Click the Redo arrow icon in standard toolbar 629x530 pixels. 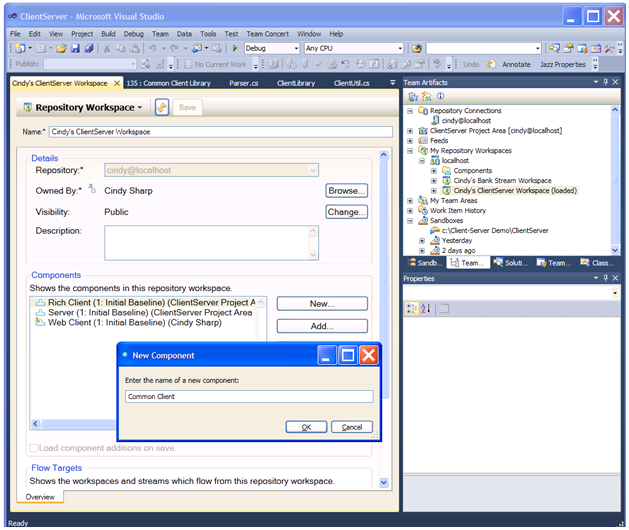tap(174, 49)
